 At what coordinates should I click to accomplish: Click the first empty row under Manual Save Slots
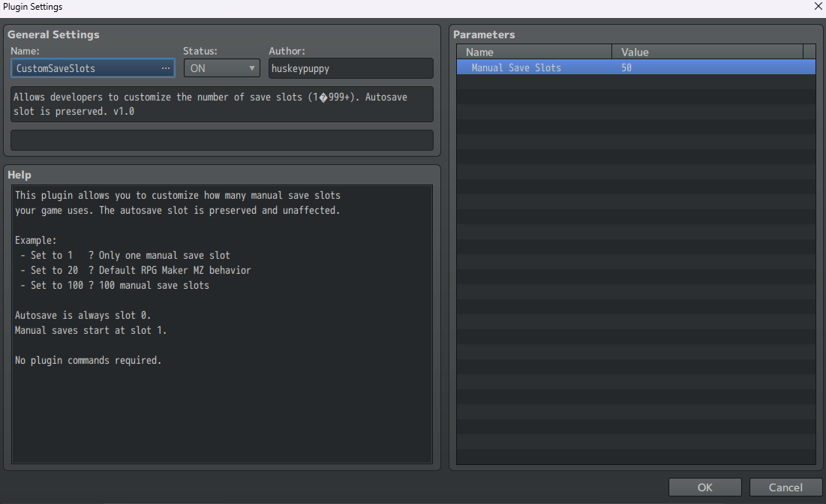click(635, 82)
